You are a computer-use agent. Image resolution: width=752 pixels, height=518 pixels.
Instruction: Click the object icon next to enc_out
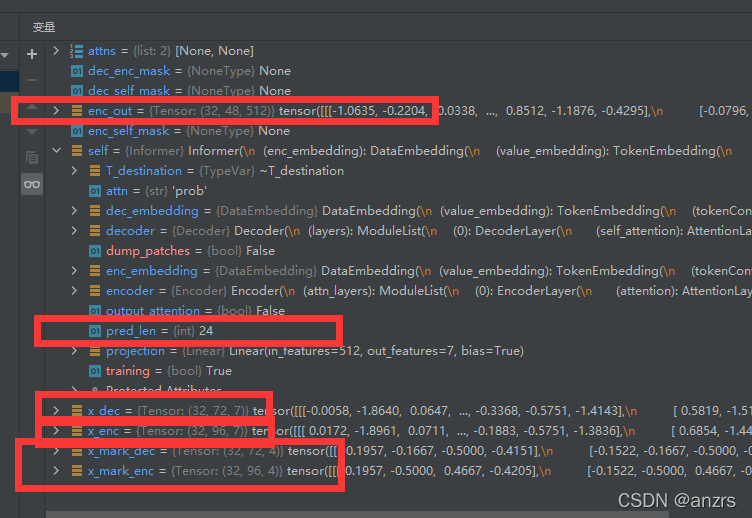[77, 111]
